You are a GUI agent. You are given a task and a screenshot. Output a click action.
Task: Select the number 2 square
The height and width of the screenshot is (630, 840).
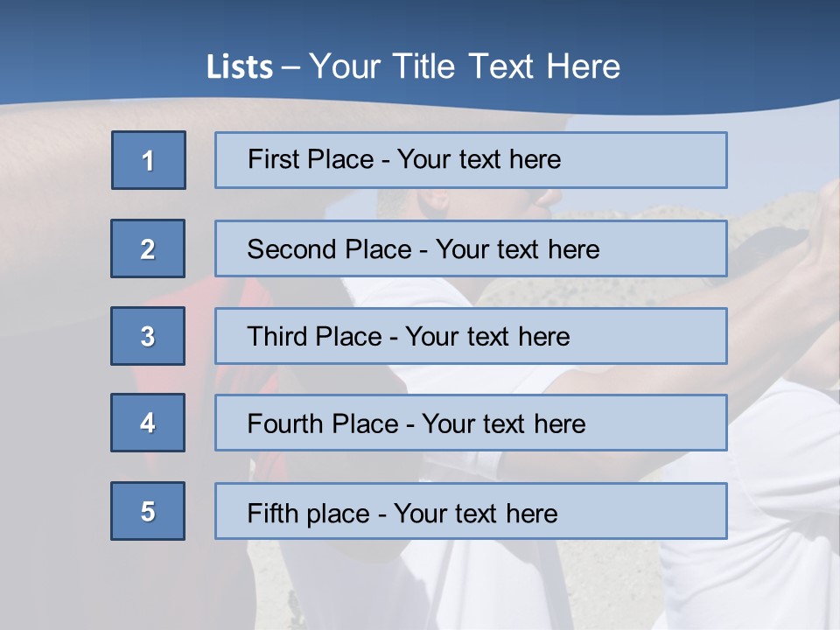148,248
